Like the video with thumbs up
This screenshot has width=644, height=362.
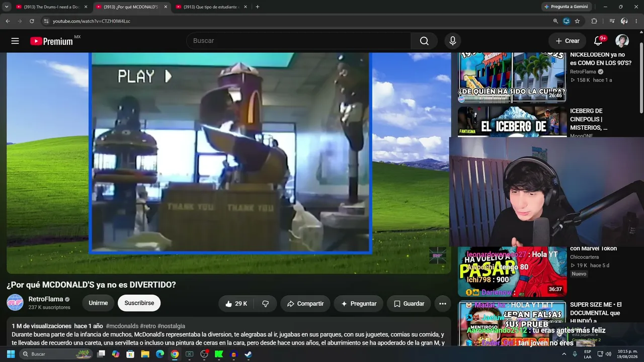236,304
